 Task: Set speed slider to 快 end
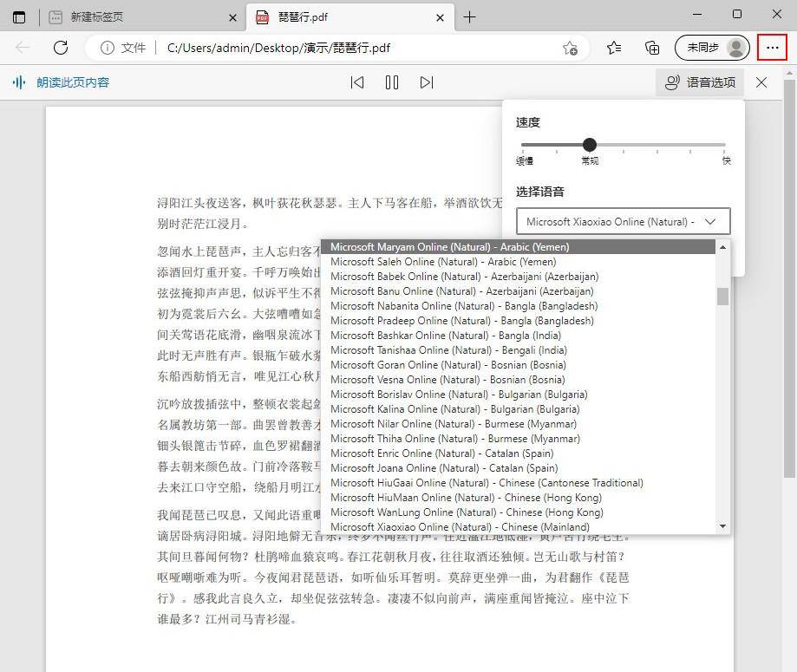724,145
